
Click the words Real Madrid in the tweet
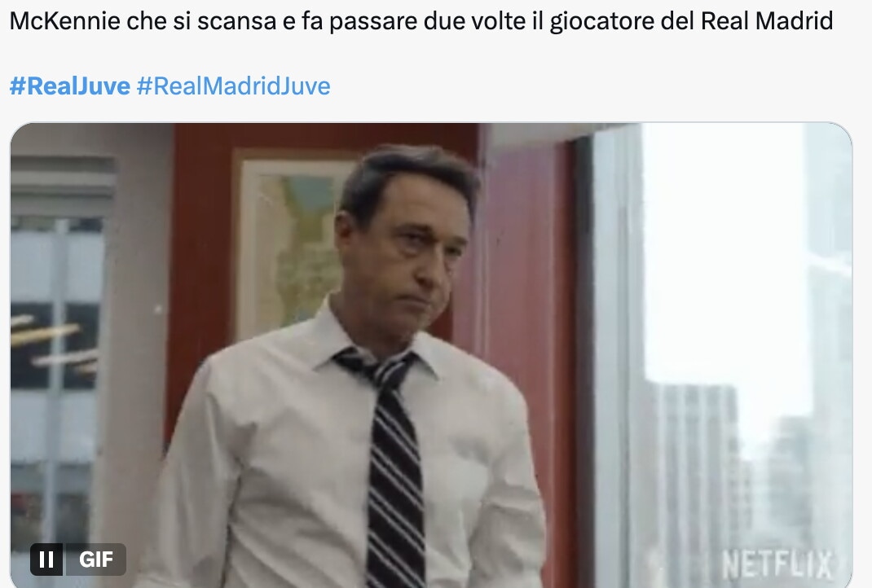coord(766,21)
